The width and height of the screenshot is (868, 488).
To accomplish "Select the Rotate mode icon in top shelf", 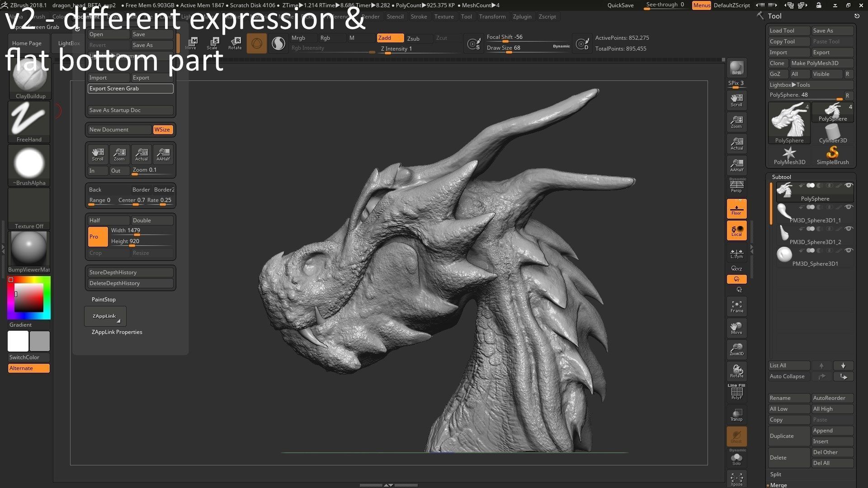I will (x=235, y=43).
